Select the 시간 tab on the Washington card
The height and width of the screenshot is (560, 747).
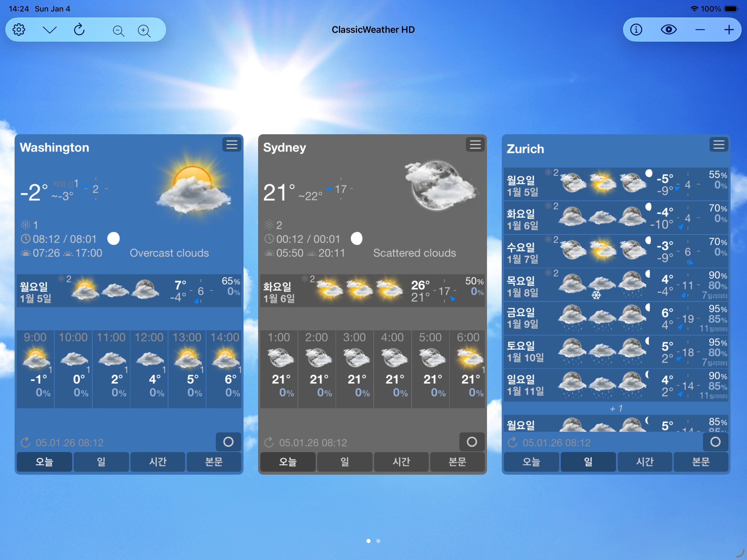point(158,462)
